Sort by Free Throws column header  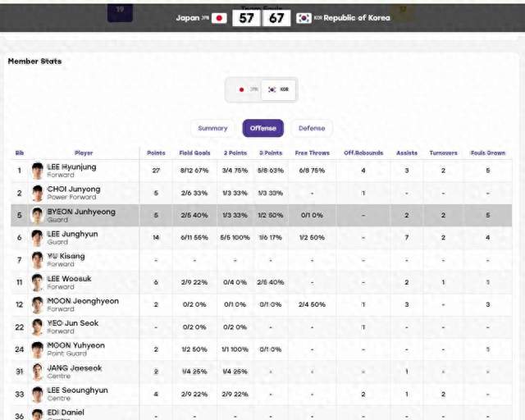(x=312, y=153)
